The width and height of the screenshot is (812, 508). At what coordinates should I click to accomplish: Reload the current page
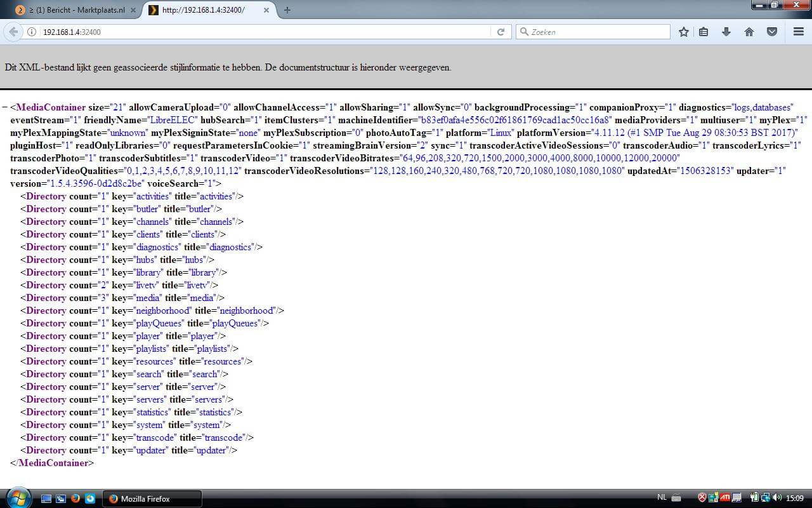pyautogui.click(x=501, y=32)
